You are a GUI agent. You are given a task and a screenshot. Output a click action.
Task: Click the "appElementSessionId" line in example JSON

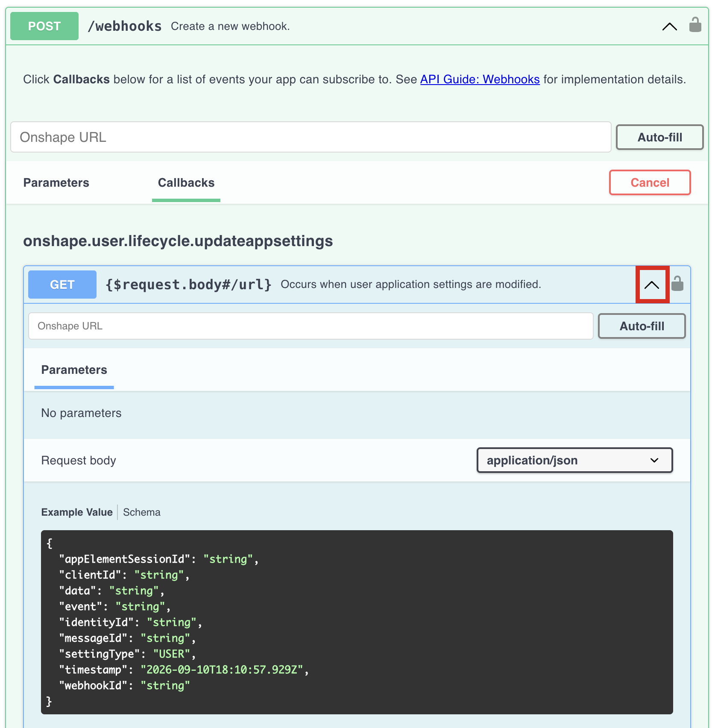pos(159,559)
